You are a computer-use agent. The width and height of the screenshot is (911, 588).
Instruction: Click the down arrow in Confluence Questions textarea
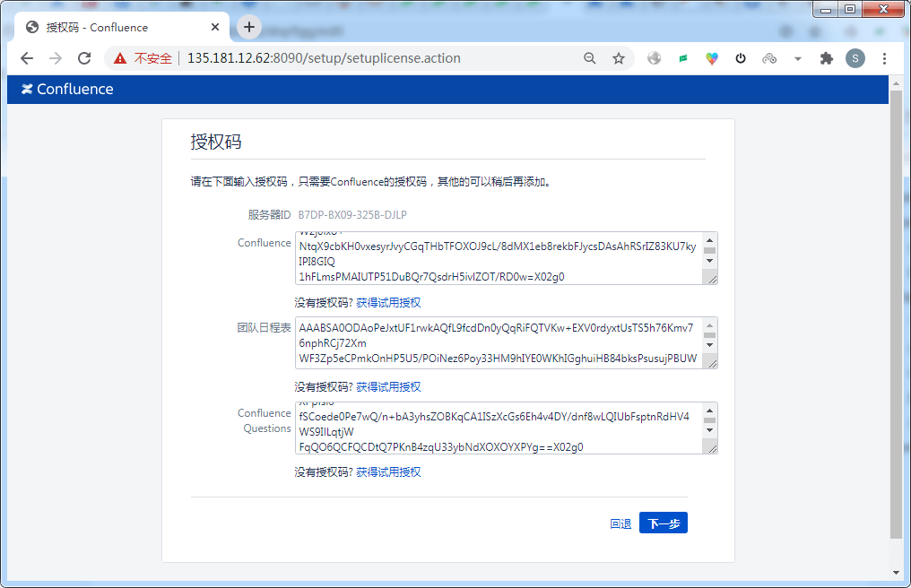click(x=709, y=430)
